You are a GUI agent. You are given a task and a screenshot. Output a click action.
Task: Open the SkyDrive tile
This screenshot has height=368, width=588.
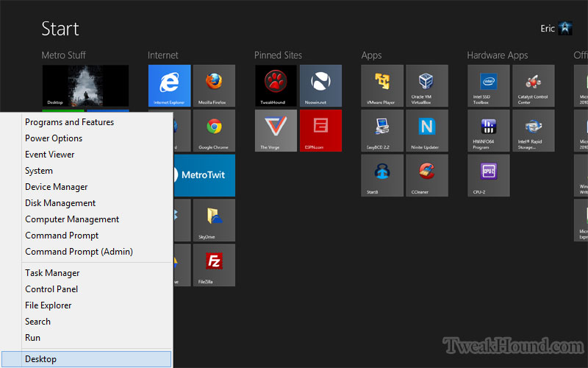click(x=214, y=220)
